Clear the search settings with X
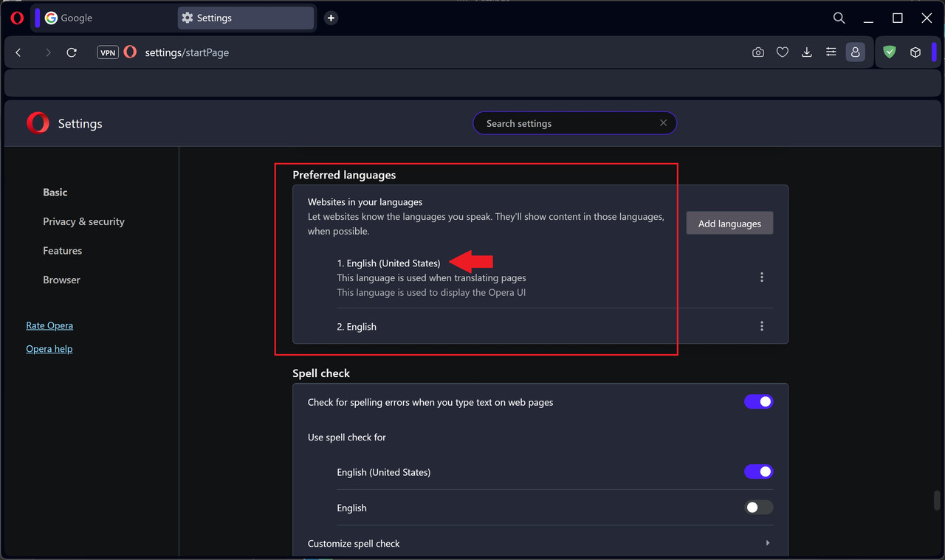 pyautogui.click(x=663, y=123)
